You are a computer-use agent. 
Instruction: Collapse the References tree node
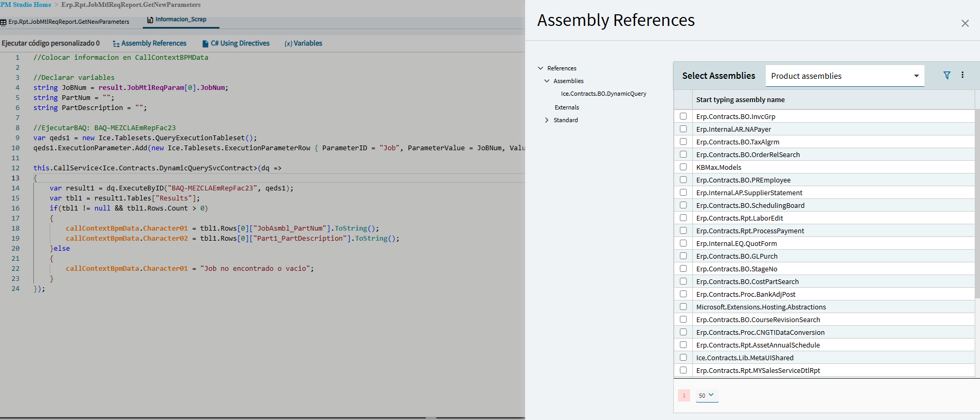click(541, 68)
